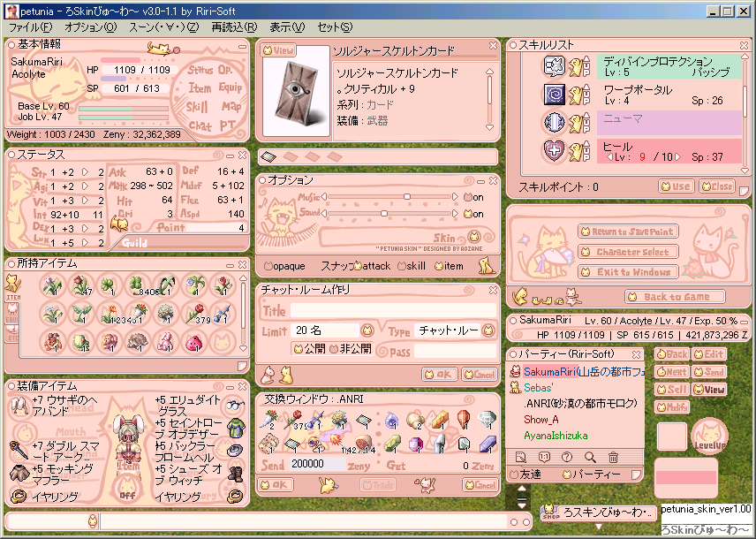Click the trash icon in party window
756x539 pixels.
(613, 457)
